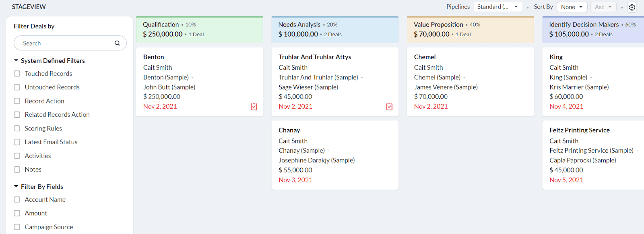This screenshot has height=234, width=644.
Task: Focus the filter Search input field
Action: pos(64,43)
